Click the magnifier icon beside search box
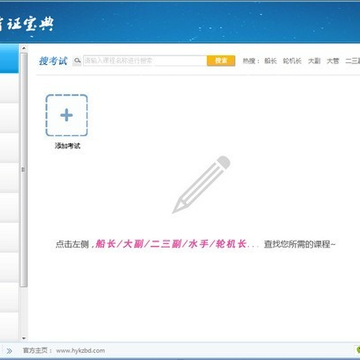The image size is (360, 360). [x=77, y=61]
